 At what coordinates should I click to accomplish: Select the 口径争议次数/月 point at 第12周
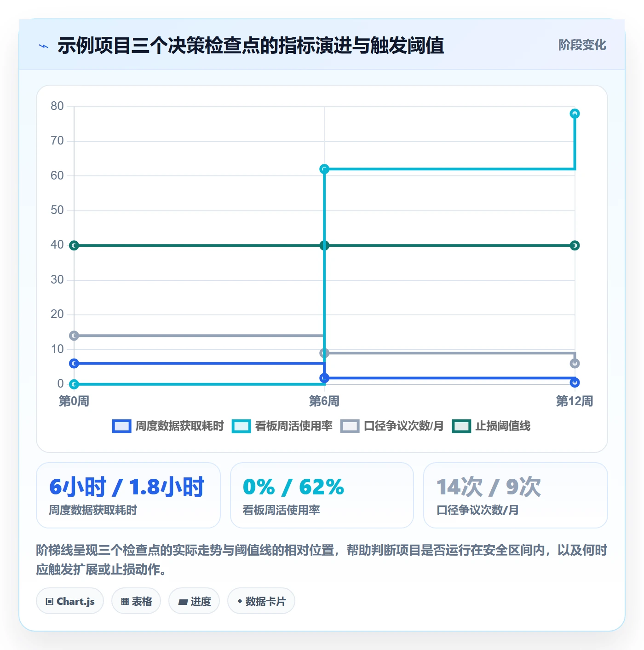point(575,363)
